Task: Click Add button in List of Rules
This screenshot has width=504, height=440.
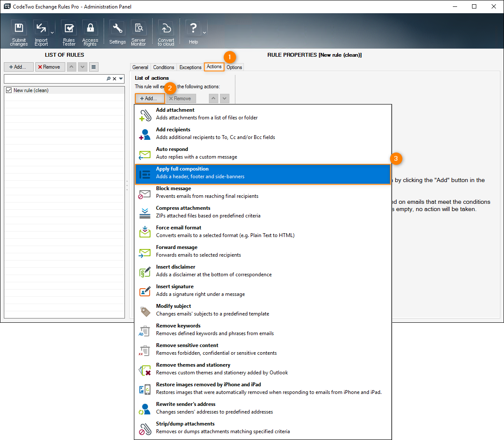Action: [x=19, y=67]
